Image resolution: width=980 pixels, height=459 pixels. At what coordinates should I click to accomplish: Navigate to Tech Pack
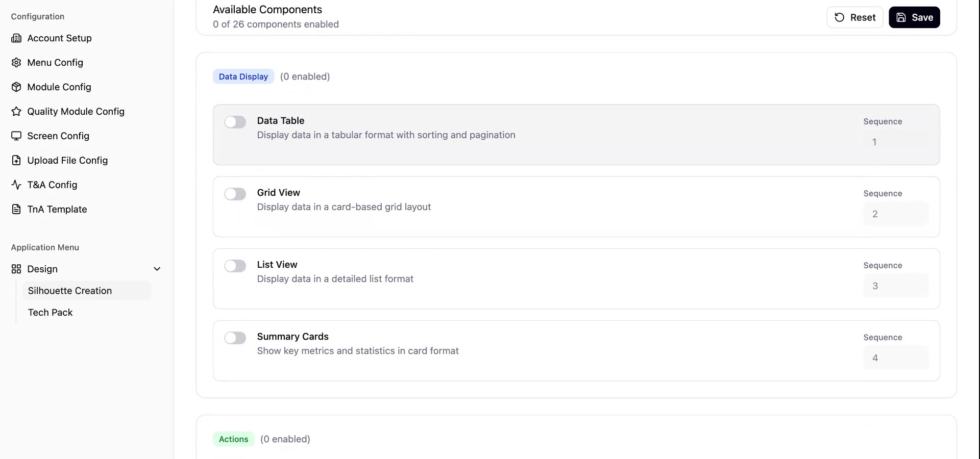pos(50,312)
